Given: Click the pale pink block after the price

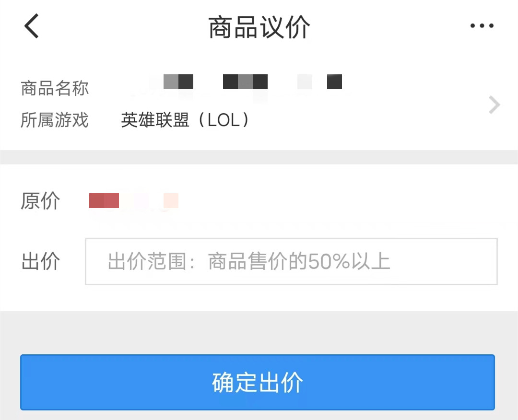Looking at the screenshot, I should point(171,200).
